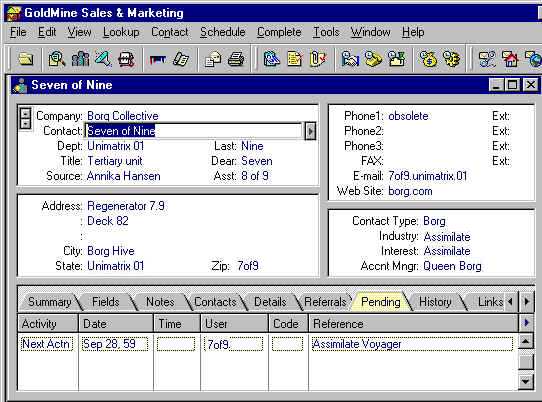This screenshot has height=402, width=542.
Task: Switch to the Details tab
Action: point(270,302)
